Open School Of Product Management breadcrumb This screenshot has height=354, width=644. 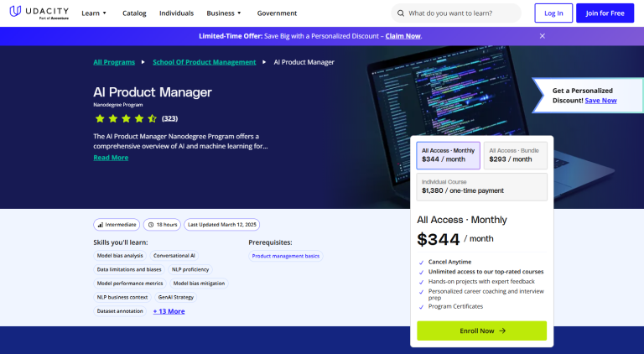[204, 62]
